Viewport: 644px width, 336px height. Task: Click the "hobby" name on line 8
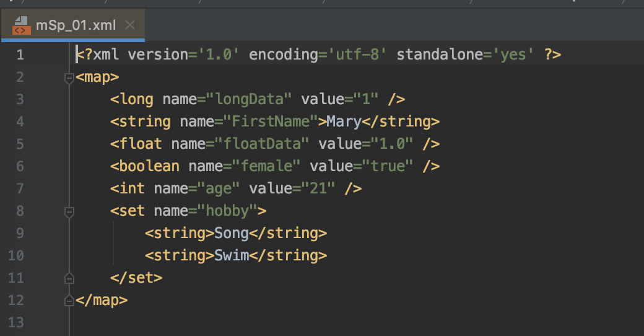point(227,211)
